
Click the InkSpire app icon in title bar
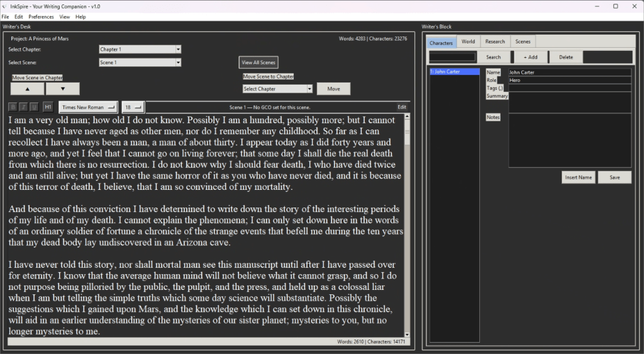pos(5,6)
